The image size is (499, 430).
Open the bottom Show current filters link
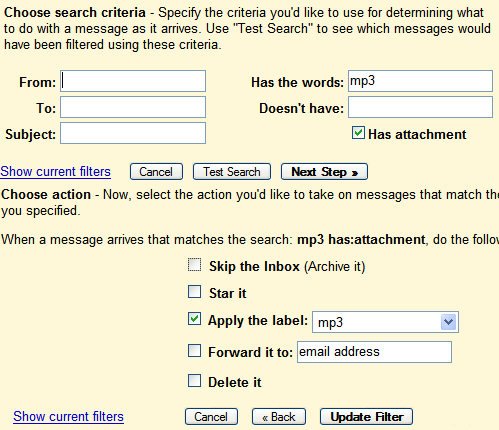(x=68, y=417)
